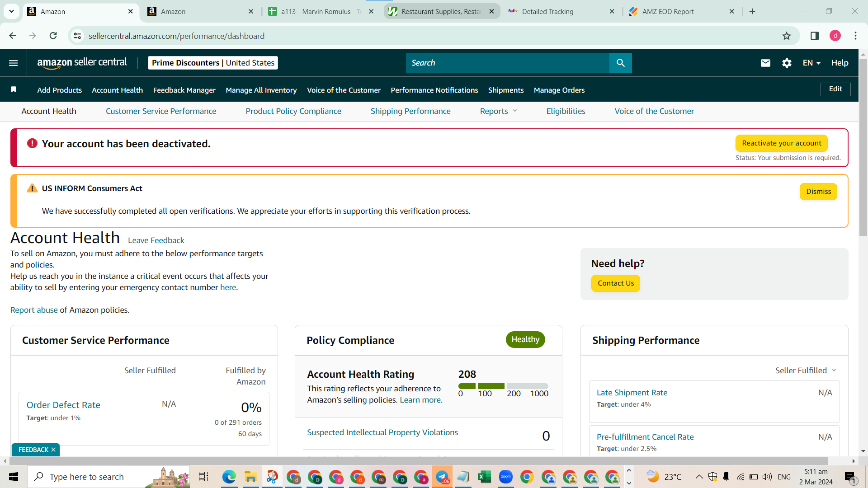Open the Seller Fulfilled dropdown in Shipping Performance
The height and width of the screenshot is (488, 868).
point(806,371)
